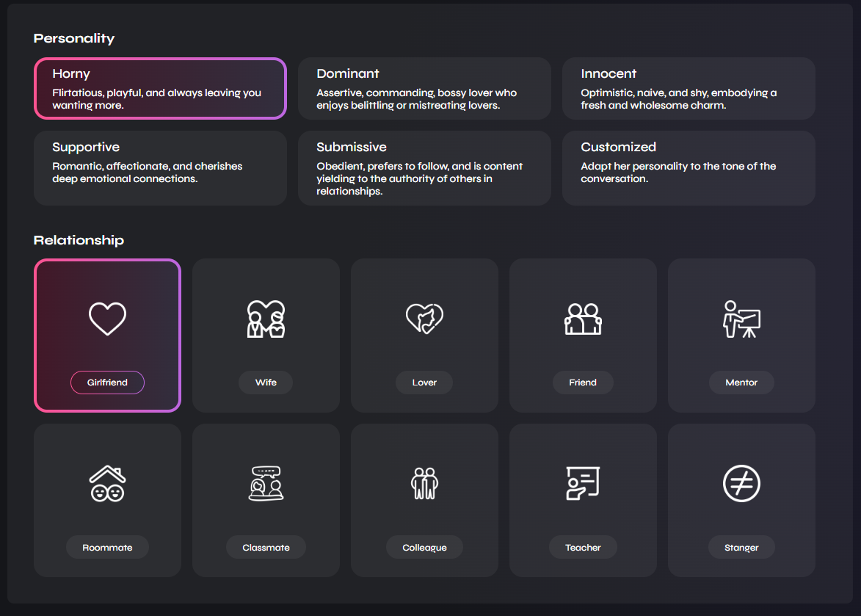
Task: Choose the Customized personality option
Action: pyautogui.click(x=689, y=167)
